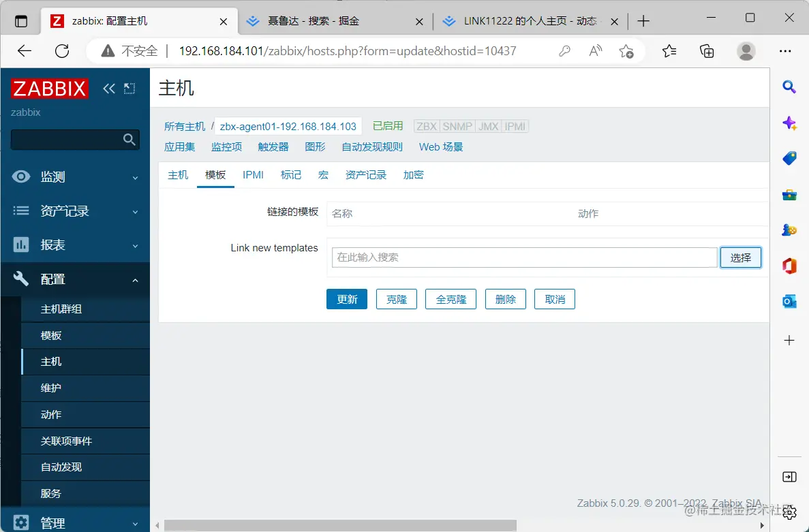Collapse the 配置 menu chevron
809x532 pixels.
(x=135, y=280)
